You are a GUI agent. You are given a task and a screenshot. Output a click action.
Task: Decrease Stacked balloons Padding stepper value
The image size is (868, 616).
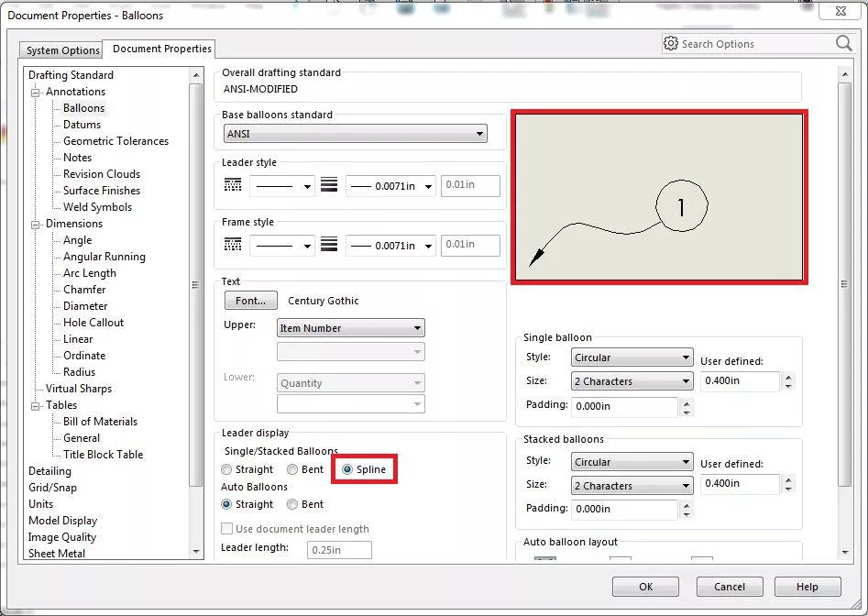click(687, 513)
